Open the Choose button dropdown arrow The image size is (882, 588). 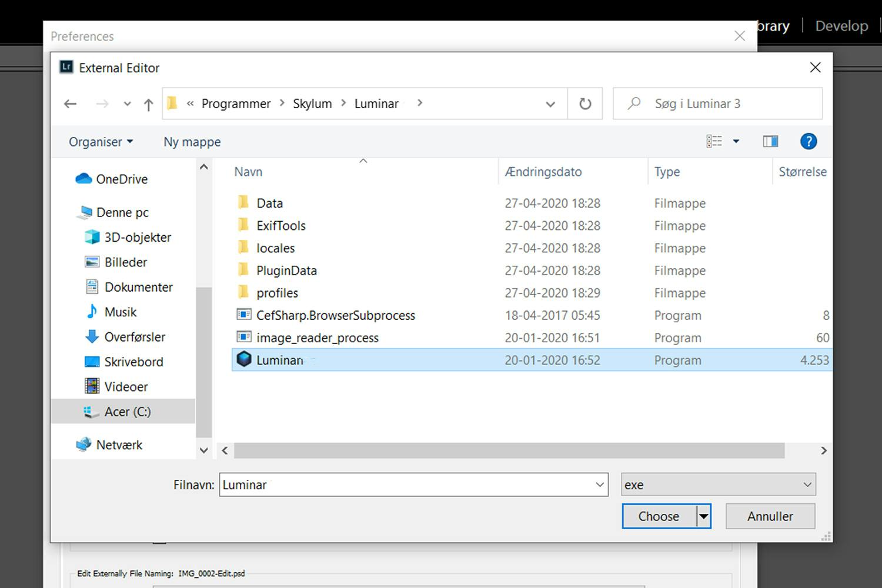704,516
